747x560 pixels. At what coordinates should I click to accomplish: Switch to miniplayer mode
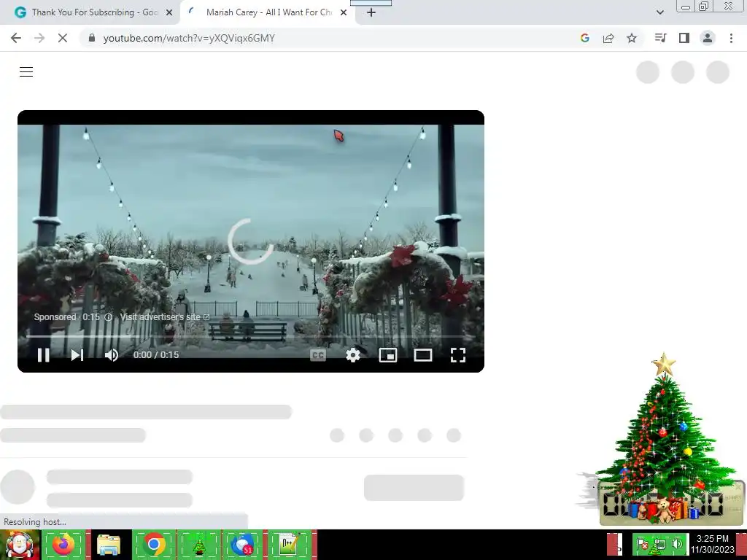(388, 355)
